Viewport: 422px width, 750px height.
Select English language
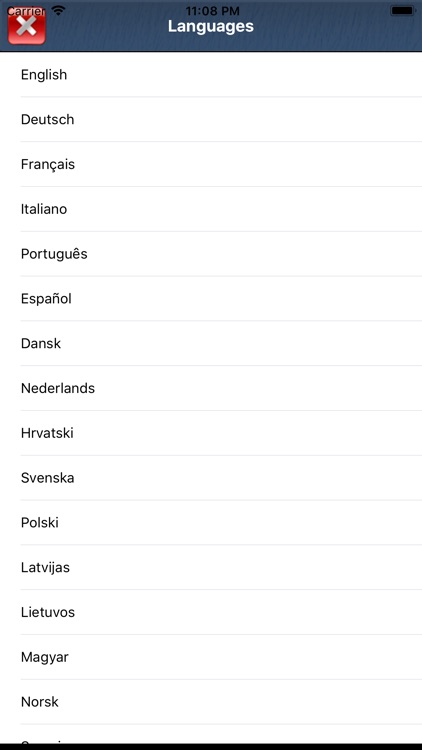coord(211,75)
